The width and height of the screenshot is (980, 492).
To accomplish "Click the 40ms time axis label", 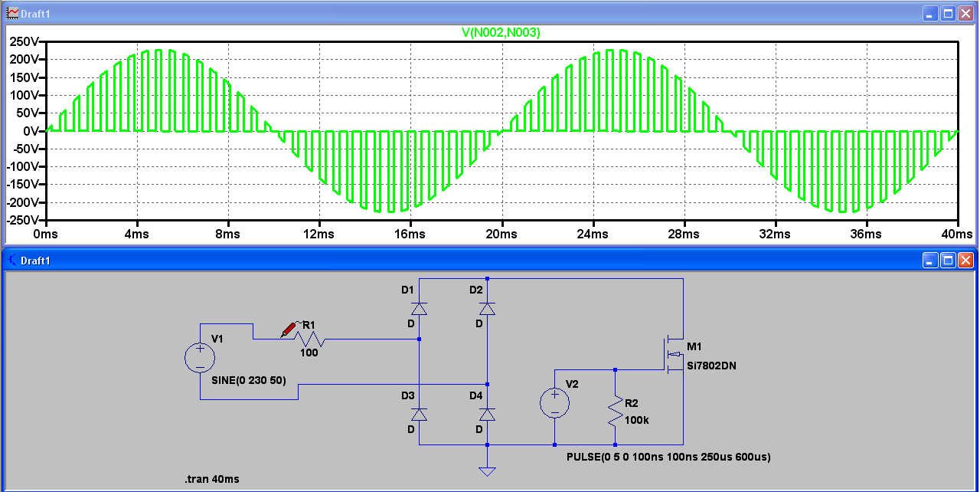I will tap(957, 233).
